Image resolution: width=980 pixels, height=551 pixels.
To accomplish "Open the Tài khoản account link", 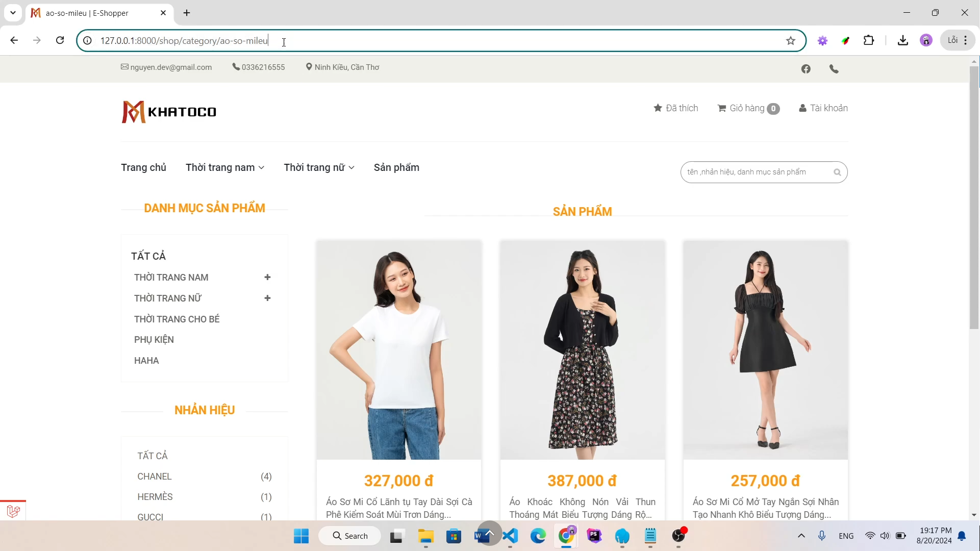I will [x=823, y=108].
